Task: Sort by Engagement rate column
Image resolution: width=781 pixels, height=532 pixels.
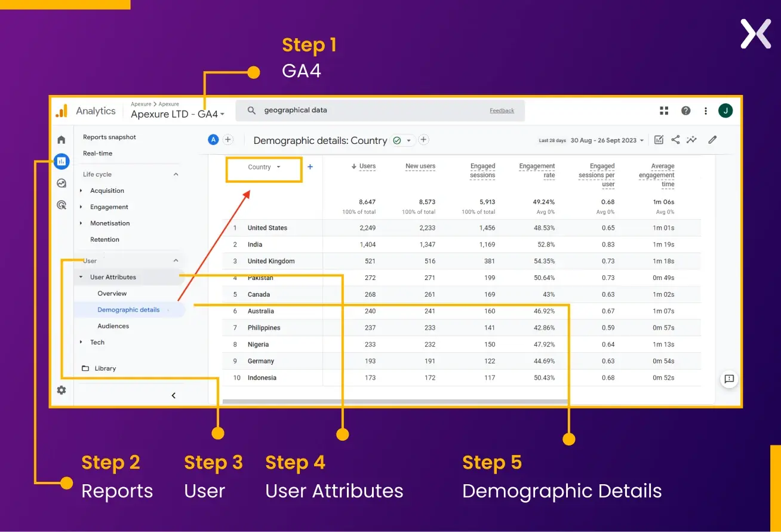Action: point(537,171)
